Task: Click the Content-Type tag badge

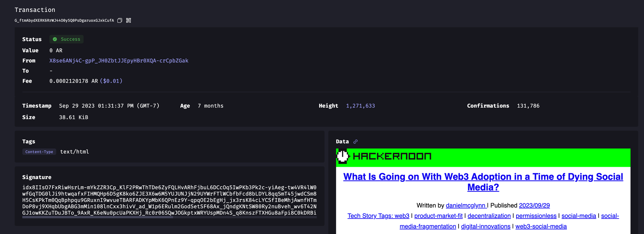Action: tap(39, 152)
